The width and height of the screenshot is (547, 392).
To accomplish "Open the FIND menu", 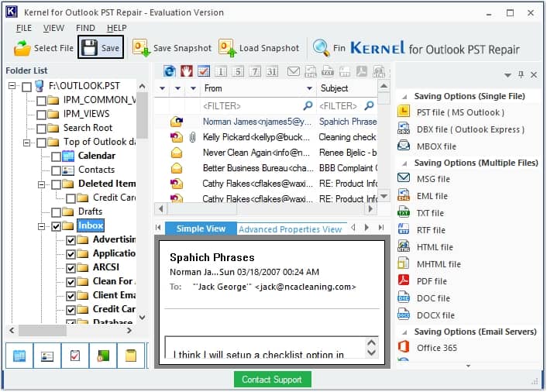I will (x=85, y=28).
